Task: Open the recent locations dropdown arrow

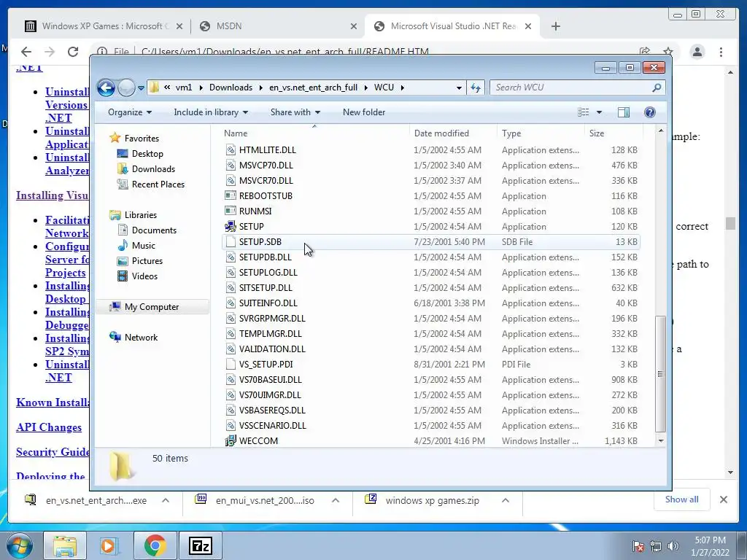Action: 141,88
